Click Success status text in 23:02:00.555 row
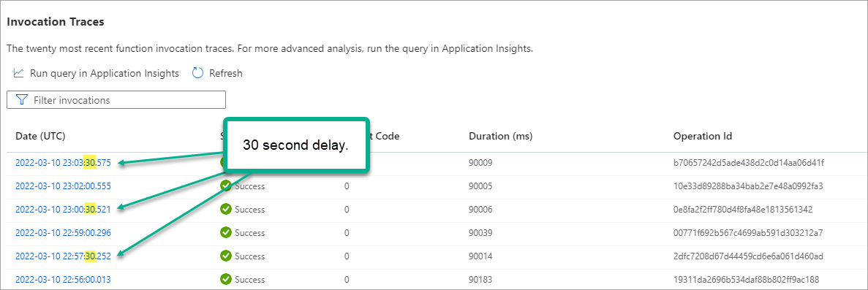The image size is (868, 290). pyautogui.click(x=249, y=186)
